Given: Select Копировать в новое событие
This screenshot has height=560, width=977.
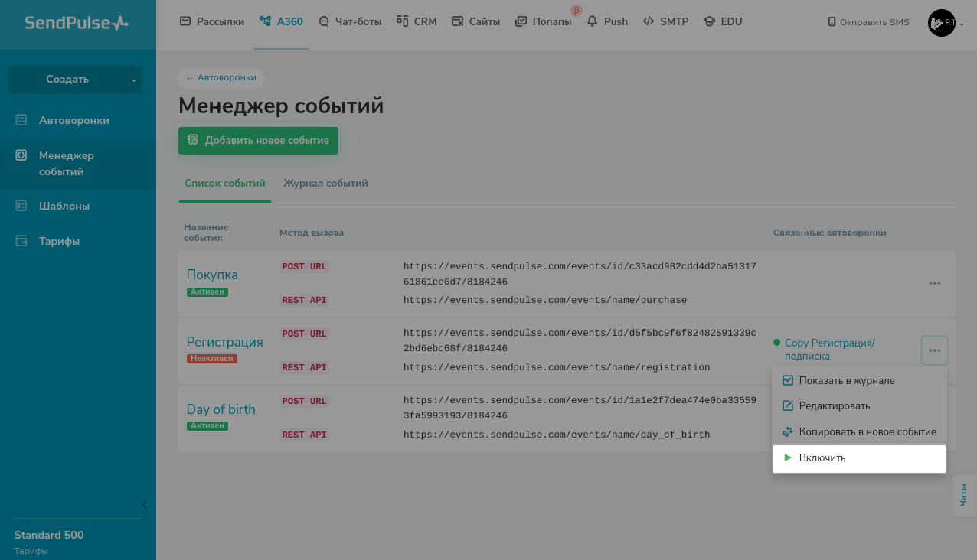Looking at the screenshot, I should tap(867, 431).
